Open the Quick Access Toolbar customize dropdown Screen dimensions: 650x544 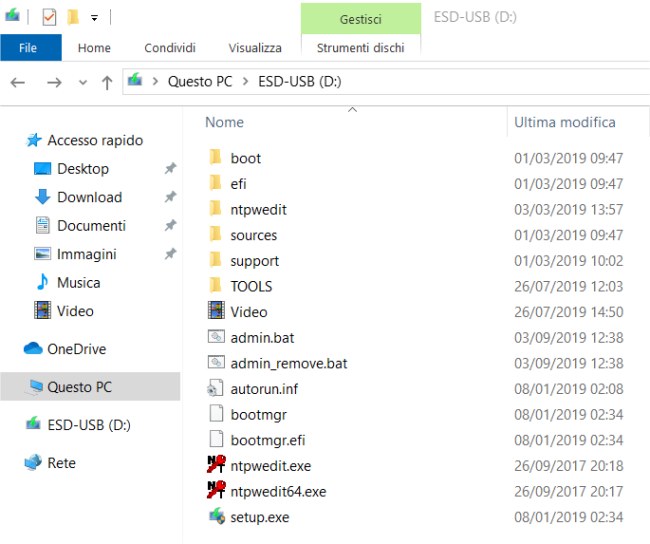click(94, 18)
